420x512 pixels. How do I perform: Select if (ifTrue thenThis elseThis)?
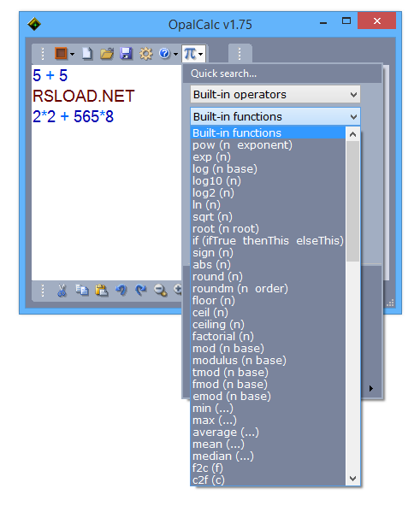click(x=268, y=241)
